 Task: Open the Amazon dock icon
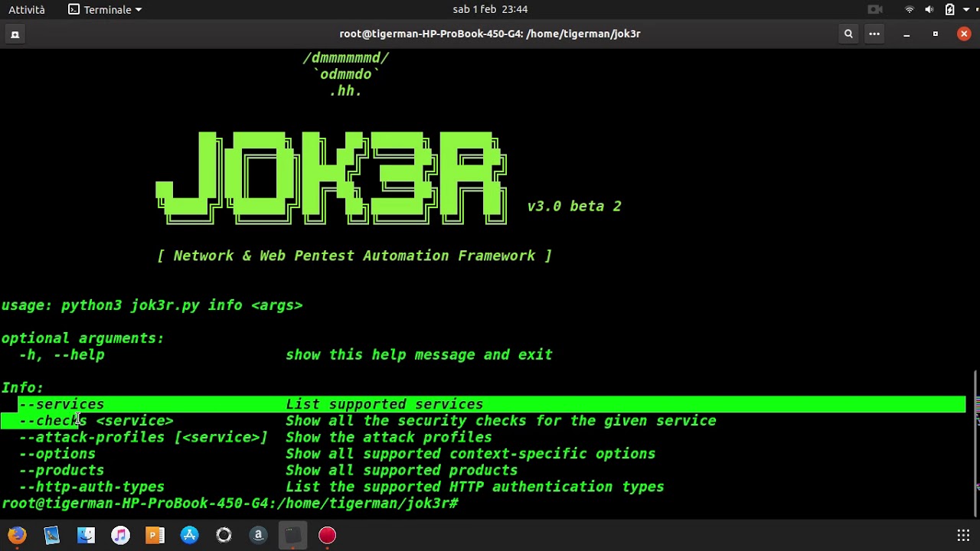pos(258,535)
